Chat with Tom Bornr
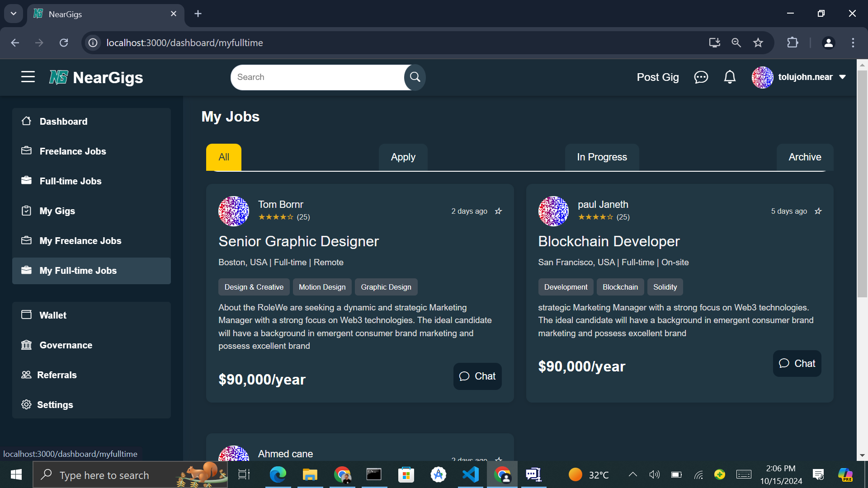Screen dimensions: 868x488 tap(477, 376)
